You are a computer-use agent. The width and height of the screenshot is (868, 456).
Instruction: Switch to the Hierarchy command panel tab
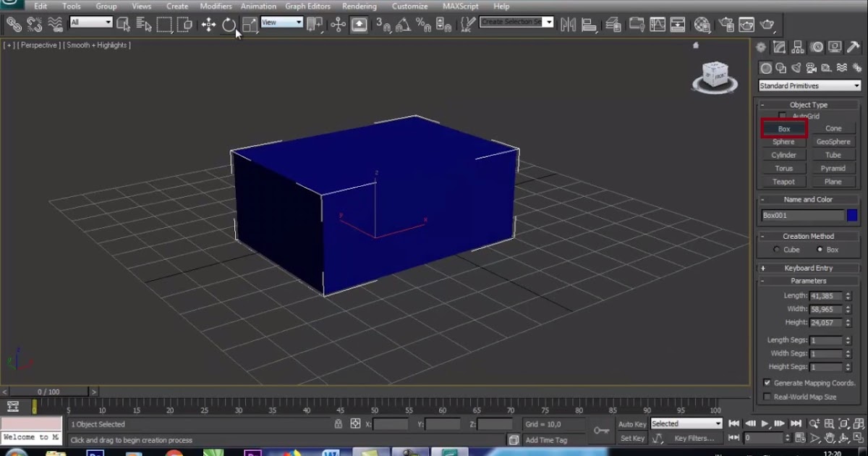point(798,48)
